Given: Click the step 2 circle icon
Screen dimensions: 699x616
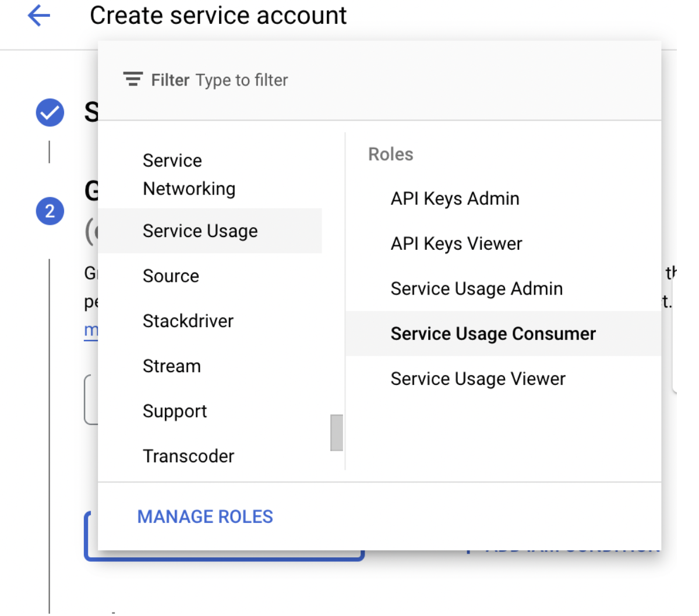Looking at the screenshot, I should coord(50,211).
